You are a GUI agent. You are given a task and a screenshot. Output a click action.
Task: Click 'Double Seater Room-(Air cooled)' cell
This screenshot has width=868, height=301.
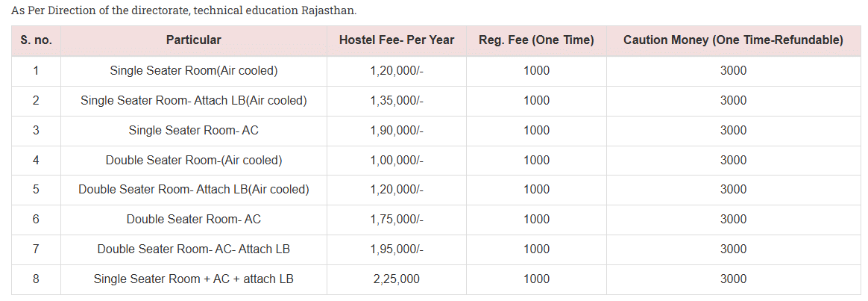[193, 160]
